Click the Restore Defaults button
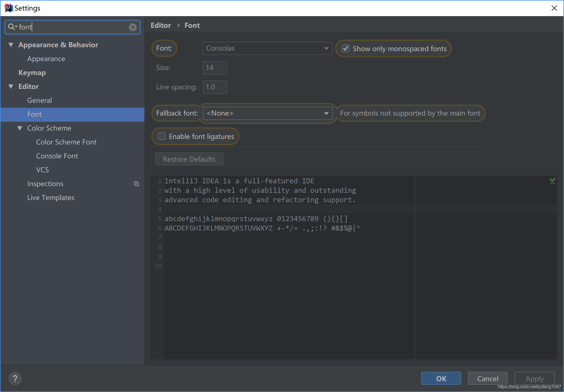 pyautogui.click(x=189, y=159)
